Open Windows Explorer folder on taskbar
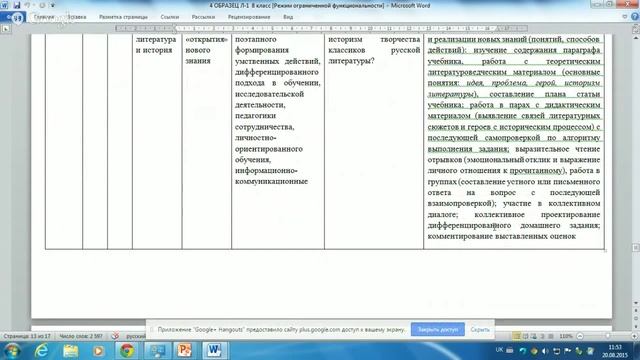This screenshot has height=360, width=640. [71, 351]
